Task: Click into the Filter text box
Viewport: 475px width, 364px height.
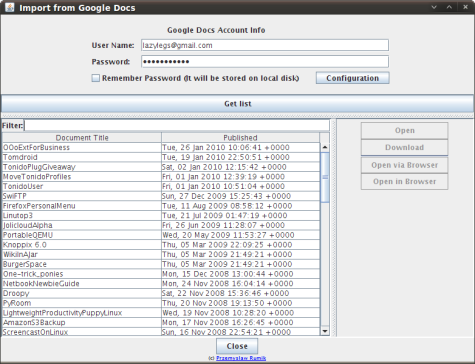Action: click(177, 125)
